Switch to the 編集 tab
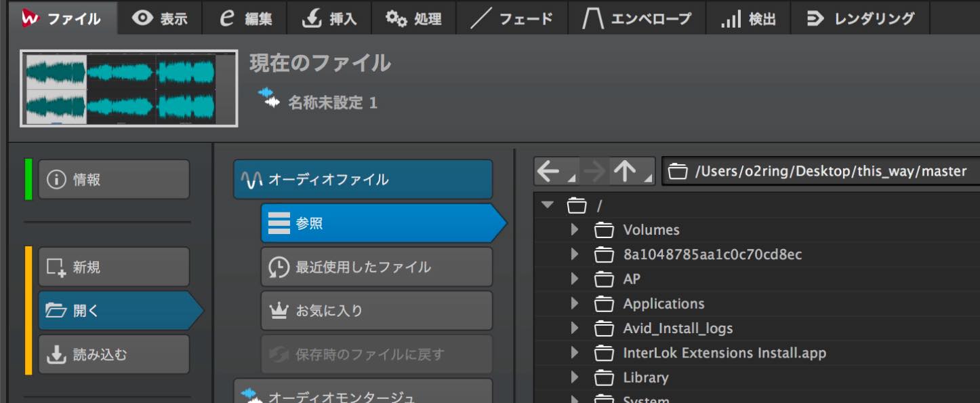The height and width of the screenshot is (403, 980). [245, 18]
